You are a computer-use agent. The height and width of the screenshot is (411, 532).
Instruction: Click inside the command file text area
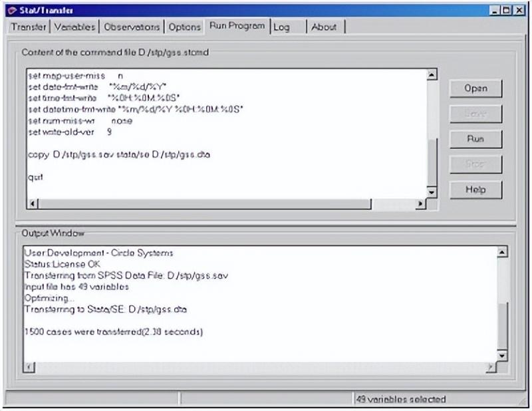click(x=227, y=134)
